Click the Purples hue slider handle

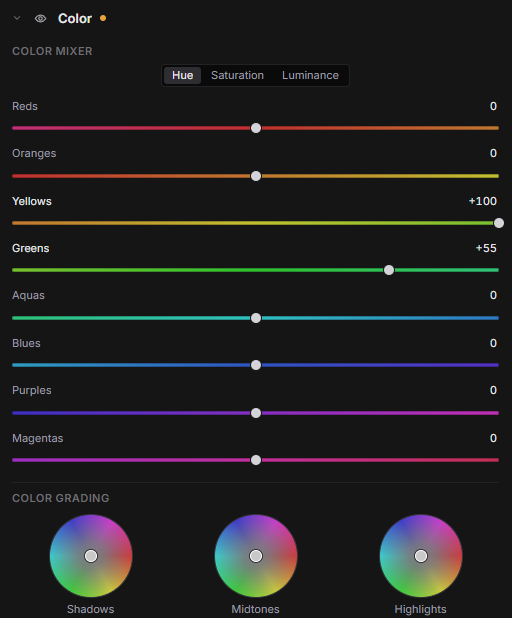click(256, 413)
